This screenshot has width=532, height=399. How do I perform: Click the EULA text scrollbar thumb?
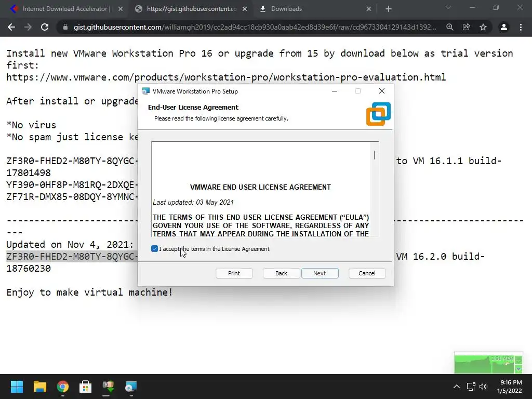(x=375, y=155)
